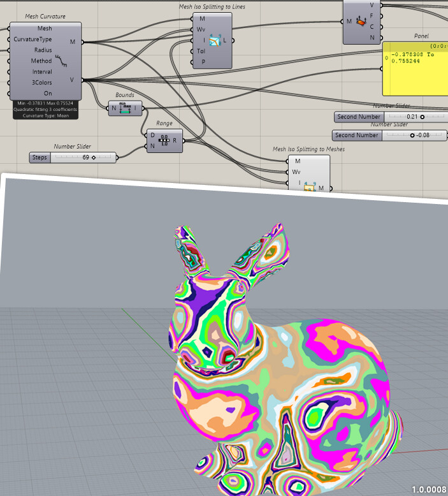Click the Second Number label of -0.08 slider

click(x=357, y=135)
